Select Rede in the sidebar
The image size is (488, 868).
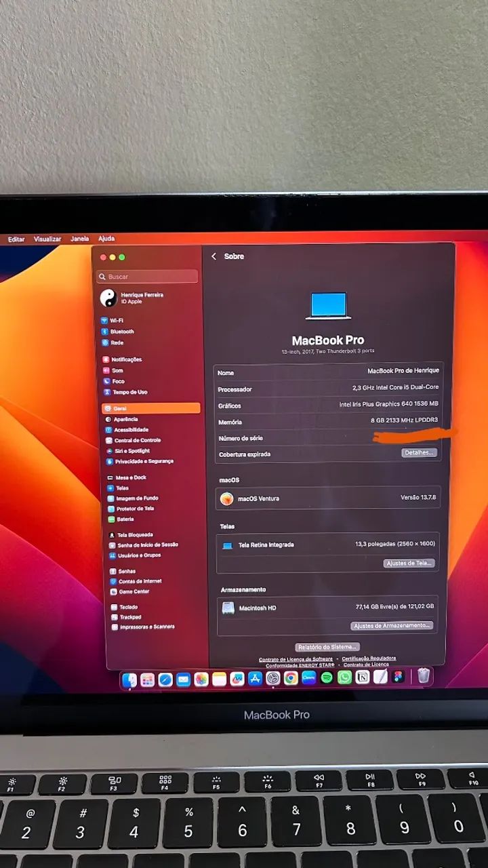tap(113, 343)
